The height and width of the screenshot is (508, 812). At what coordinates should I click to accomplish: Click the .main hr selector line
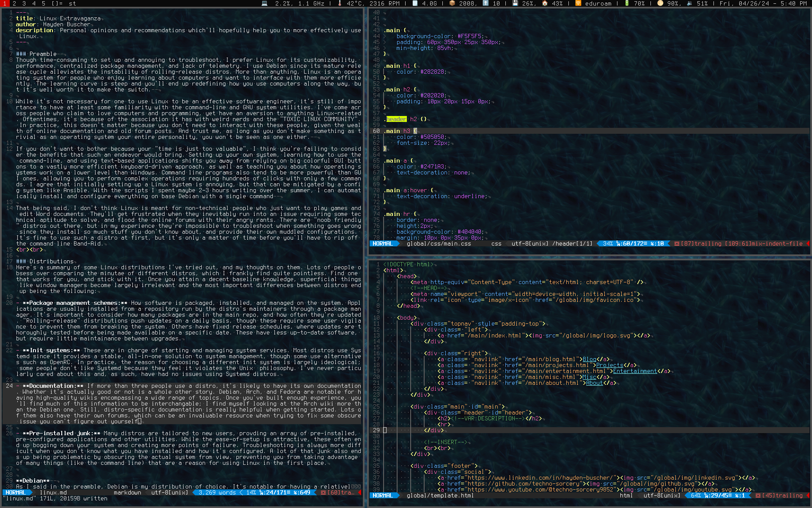(x=400, y=214)
